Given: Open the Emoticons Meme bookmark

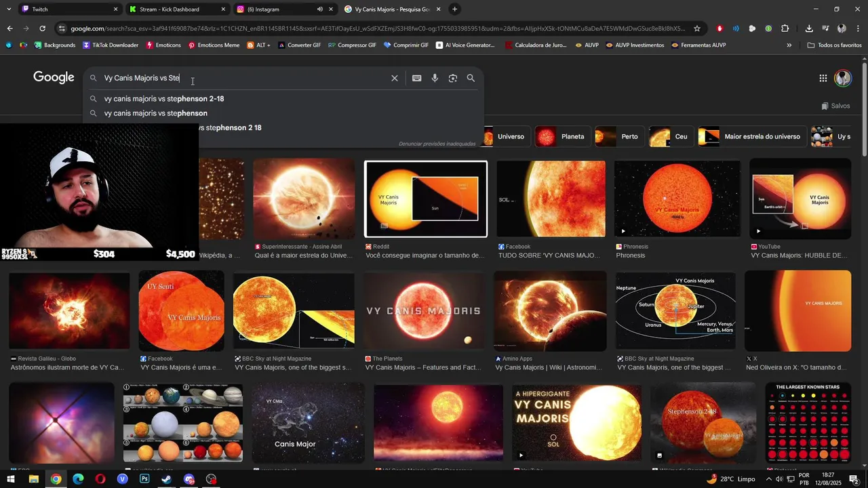Looking at the screenshot, I should click(x=214, y=45).
